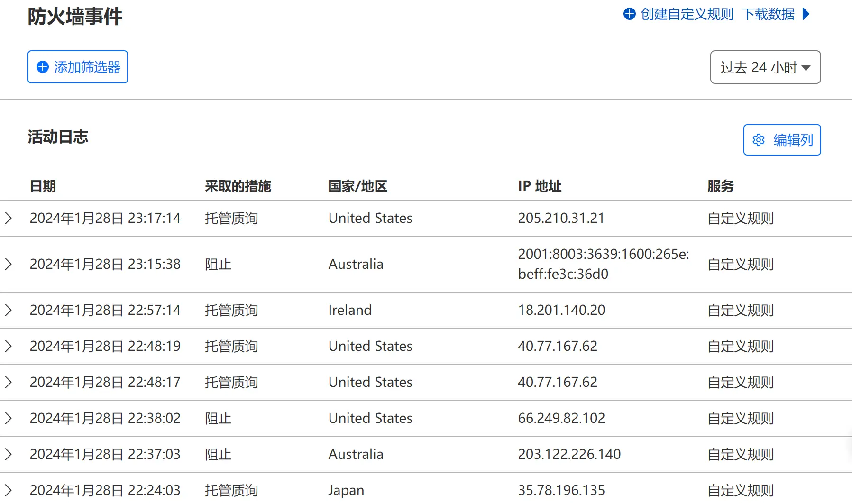The image size is (852, 504).
Task: Click 托管质询 in the 22:57:14 row
Action: pyautogui.click(x=231, y=310)
